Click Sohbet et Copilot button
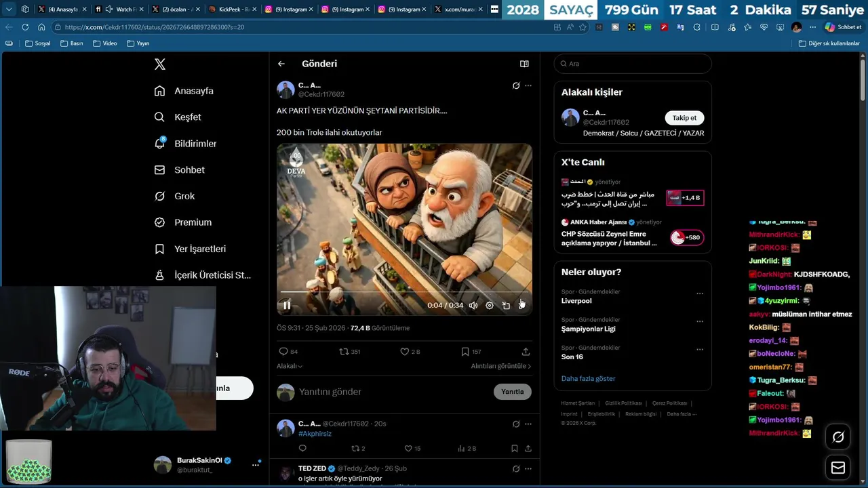This screenshot has width=868, height=488. [844, 27]
